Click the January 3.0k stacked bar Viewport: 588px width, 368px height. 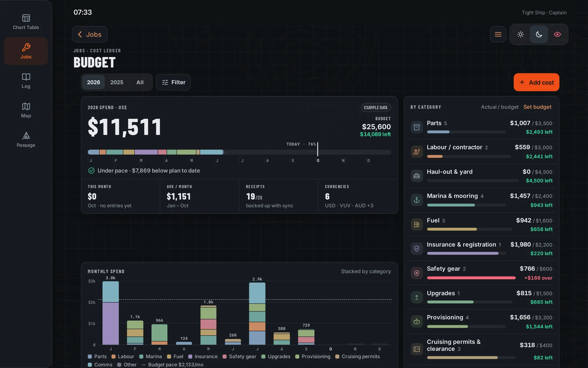[x=111, y=313]
